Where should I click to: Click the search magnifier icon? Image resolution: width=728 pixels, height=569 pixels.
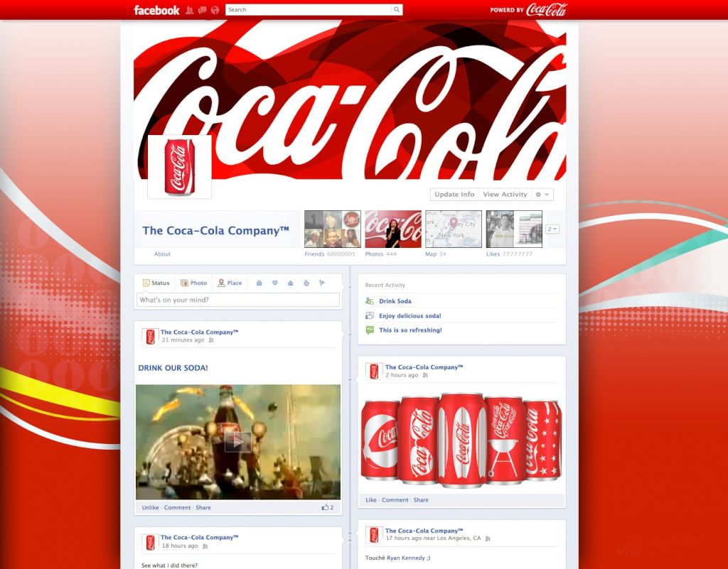click(397, 10)
